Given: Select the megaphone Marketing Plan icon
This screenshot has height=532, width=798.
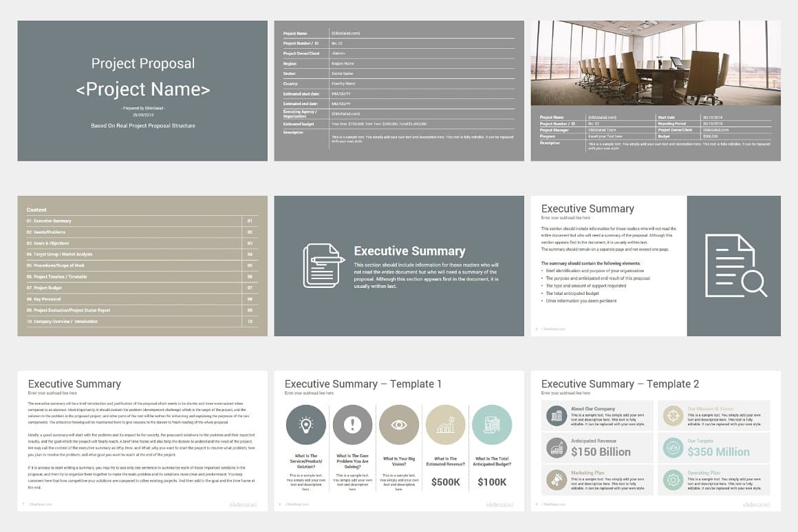Looking at the screenshot, I should [557, 479].
